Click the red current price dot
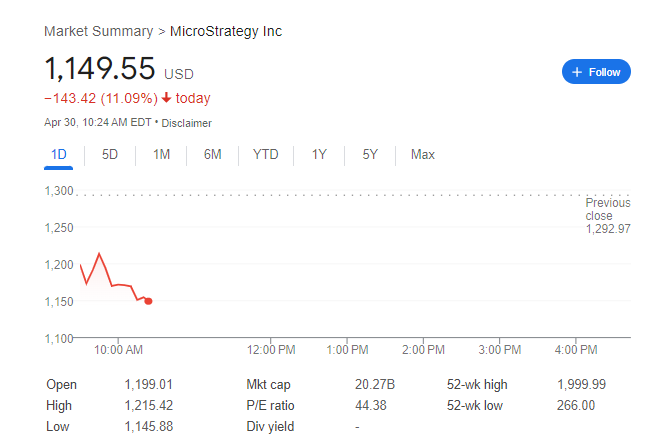Screen dimensions: 670x438 149,301
